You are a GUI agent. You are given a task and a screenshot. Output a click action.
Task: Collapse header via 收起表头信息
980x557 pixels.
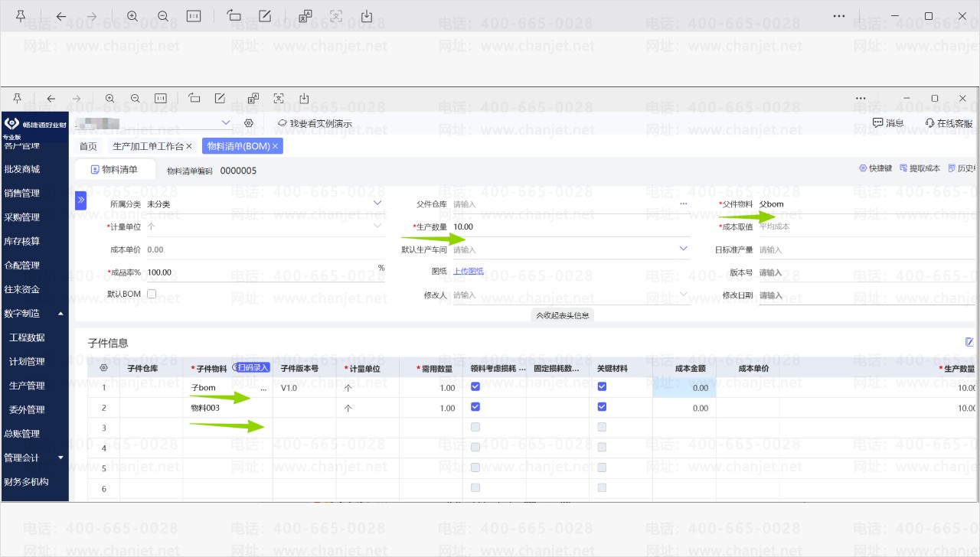click(563, 315)
